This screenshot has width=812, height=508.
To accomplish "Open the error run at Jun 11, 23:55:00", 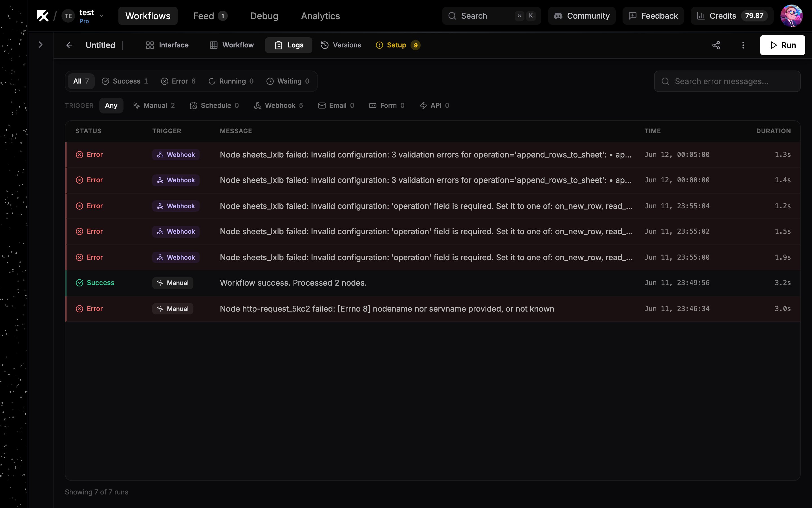I will [x=433, y=257].
